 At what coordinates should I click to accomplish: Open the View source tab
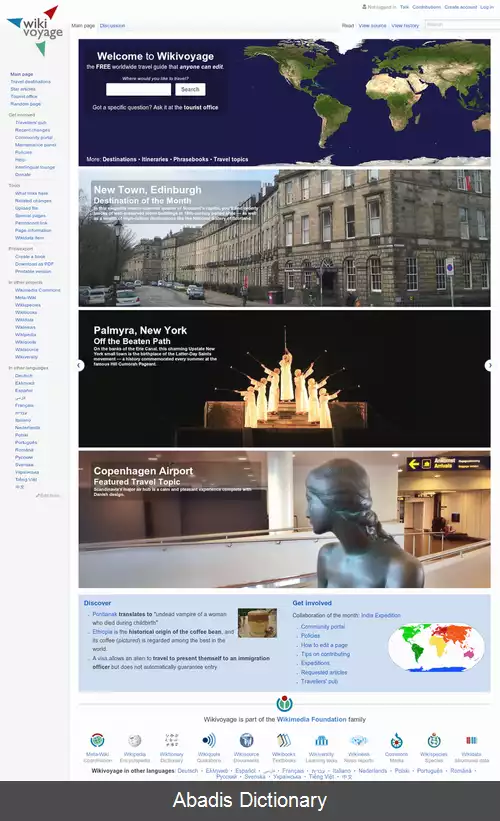[x=372, y=25]
